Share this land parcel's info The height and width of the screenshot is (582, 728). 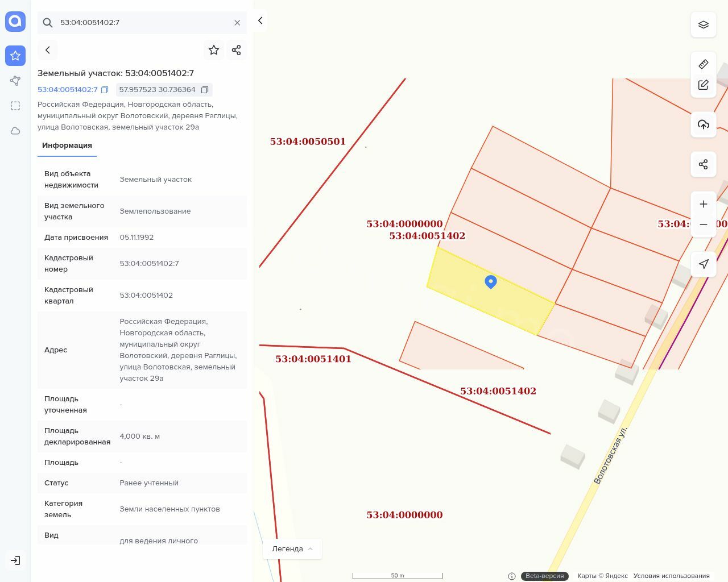(236, 50)
